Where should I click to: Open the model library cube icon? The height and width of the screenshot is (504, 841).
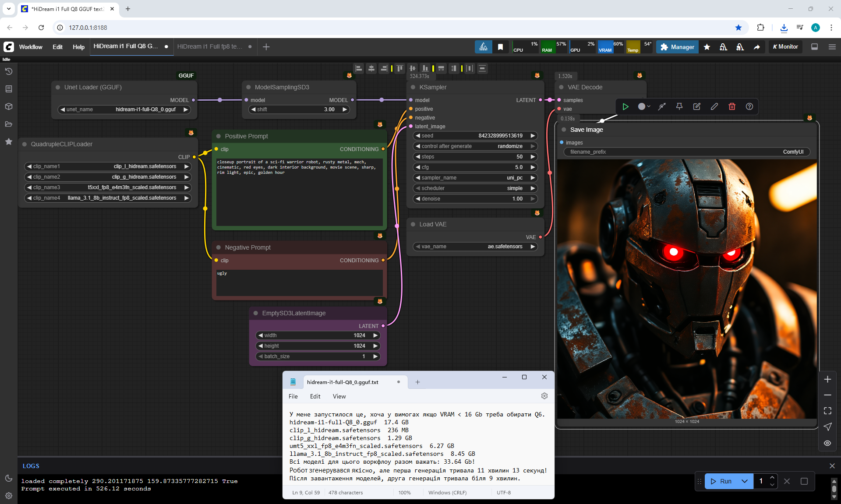click(8, 106)
